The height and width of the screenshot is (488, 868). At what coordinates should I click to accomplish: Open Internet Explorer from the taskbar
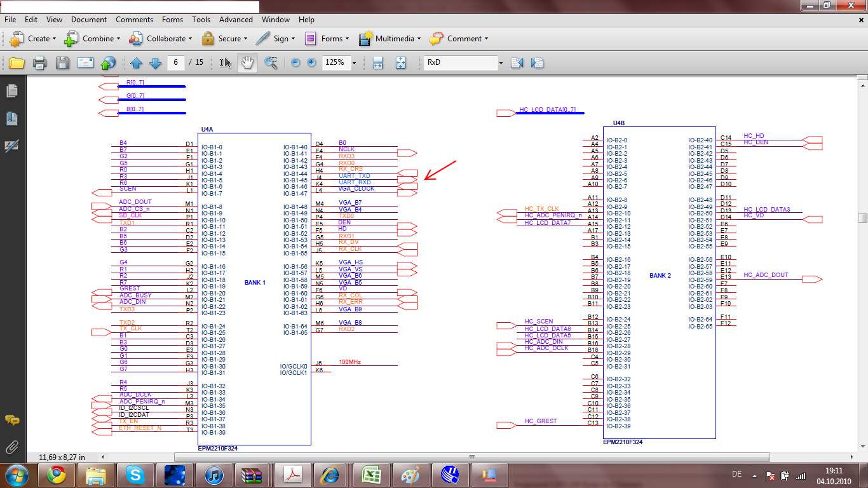(x=331, y=475)
